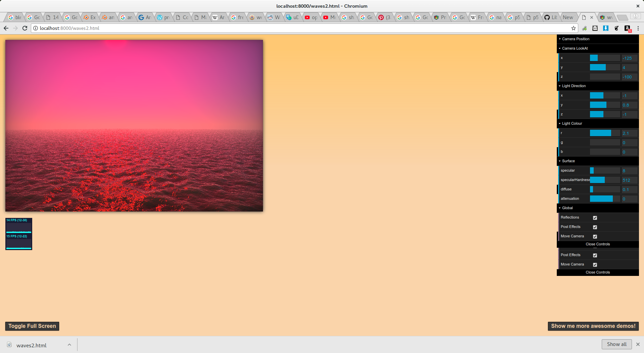644x353 pixels.
Task: Adjust the Light Colour r slider
Action: pyautogui.click(x=605, y=133)
